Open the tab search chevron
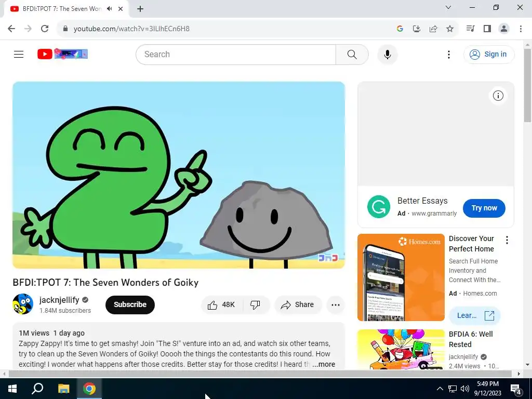This screenshot has width=532, height=399. coord(448,7)
